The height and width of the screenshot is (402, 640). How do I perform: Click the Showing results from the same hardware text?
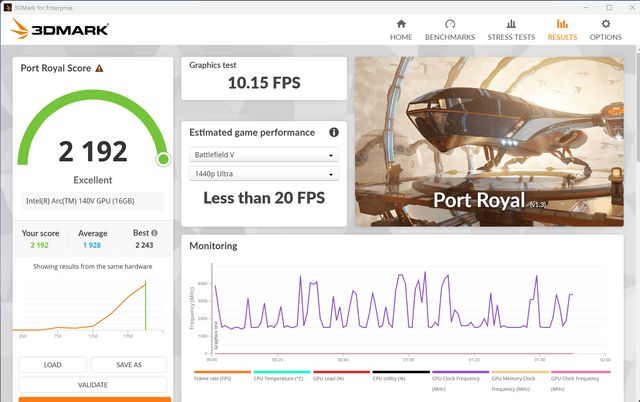[93, 267]
